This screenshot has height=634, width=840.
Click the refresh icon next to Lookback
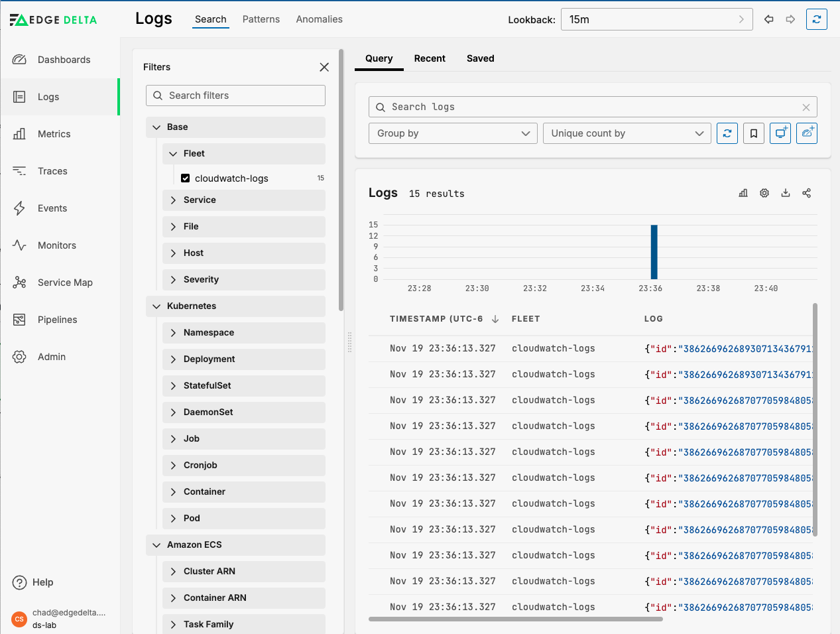click(816, 19)
